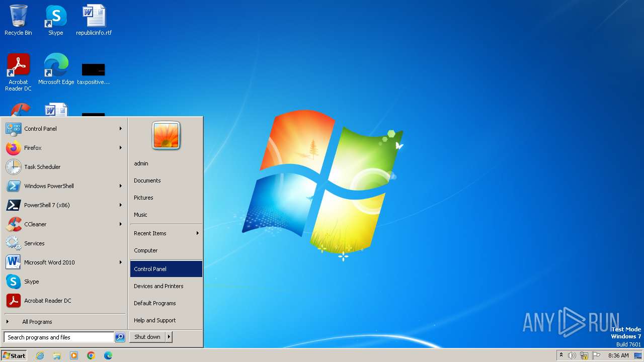Click Search programs and files field
This screenshot has width=644, height=362.
(x=59, y=337)
